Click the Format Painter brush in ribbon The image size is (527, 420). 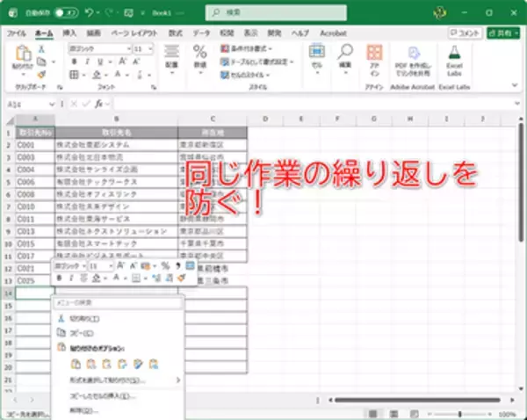pyautogui.click(x=41, y=75)
